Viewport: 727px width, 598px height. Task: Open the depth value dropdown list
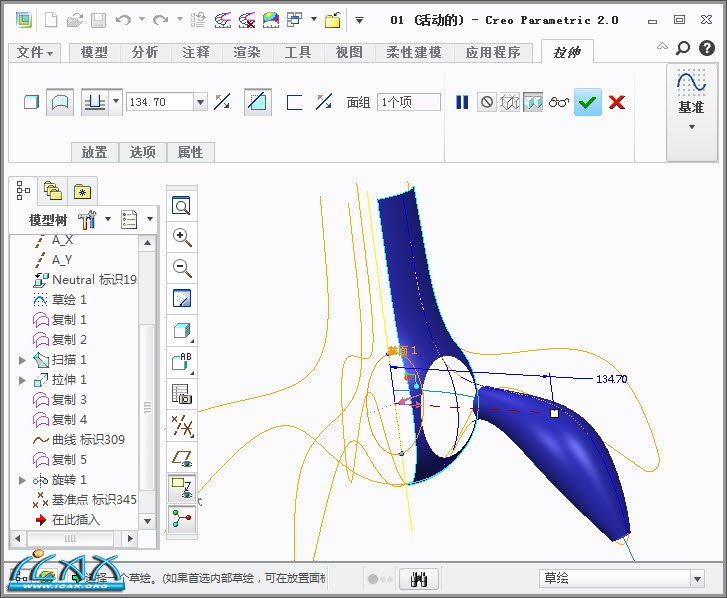tap(200, 102)
